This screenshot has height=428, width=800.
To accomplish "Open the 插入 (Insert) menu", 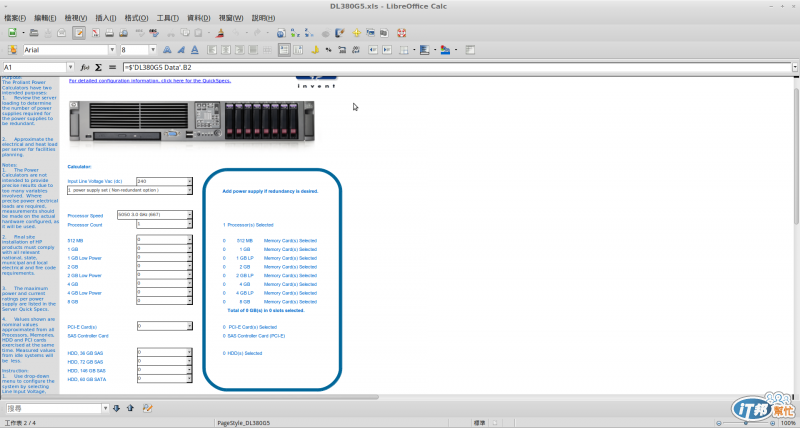I will pyautogui.click(x=106, y=18).
